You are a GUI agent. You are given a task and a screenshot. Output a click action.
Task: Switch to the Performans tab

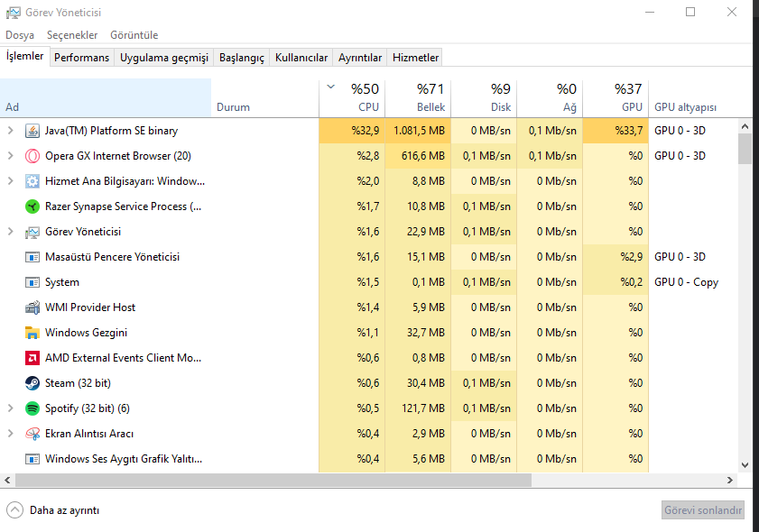81,58
